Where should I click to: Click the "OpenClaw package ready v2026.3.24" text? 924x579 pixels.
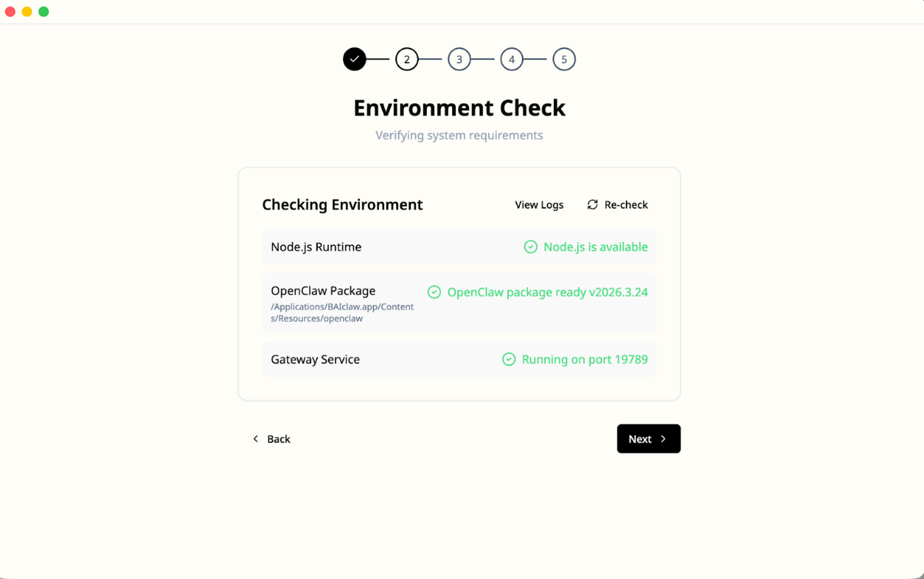[x=547, y=292]
